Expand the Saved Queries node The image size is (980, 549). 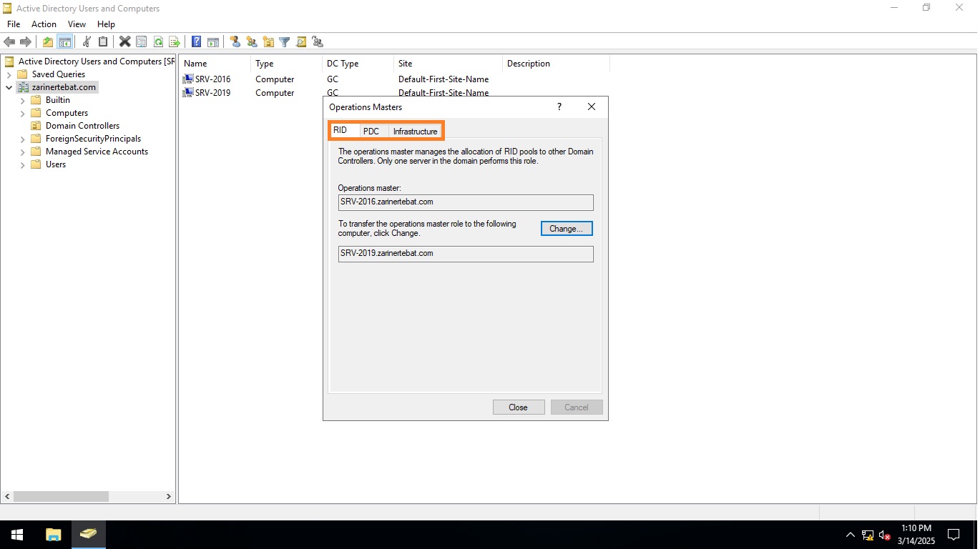9,74
